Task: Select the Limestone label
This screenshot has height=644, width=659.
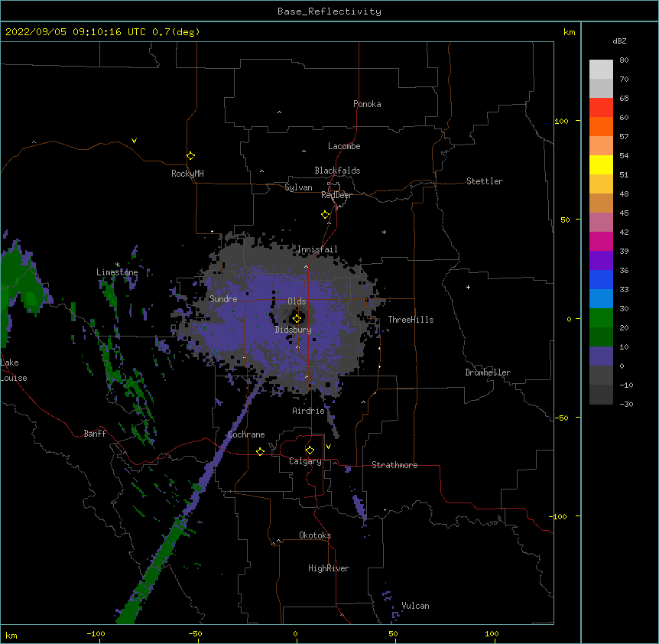Action: point(117,272)
